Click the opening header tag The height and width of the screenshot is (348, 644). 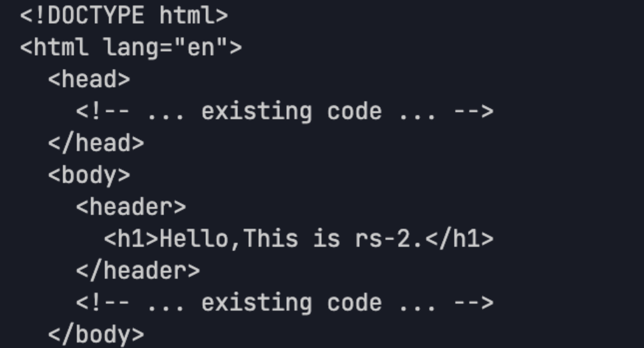coord(131,207)
